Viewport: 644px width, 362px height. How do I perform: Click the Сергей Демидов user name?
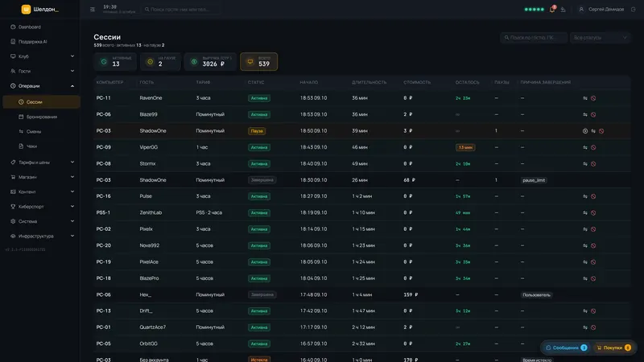coord(606,9)
